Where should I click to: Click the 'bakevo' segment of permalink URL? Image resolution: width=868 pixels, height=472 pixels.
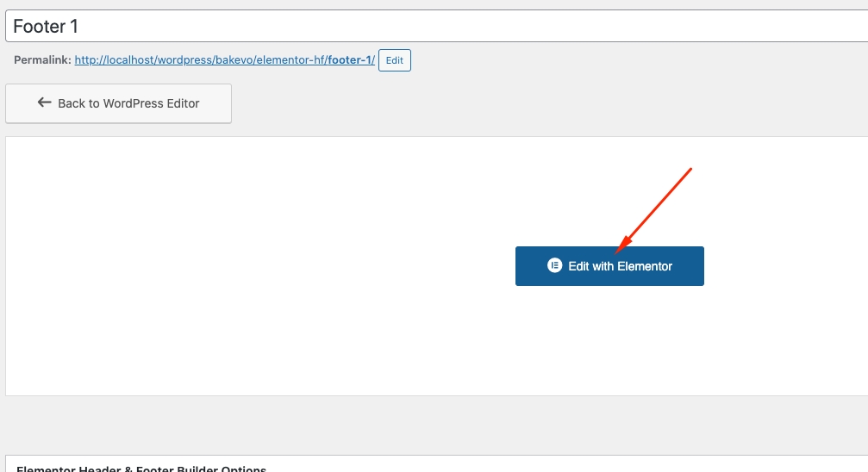[x=233, y=60]
